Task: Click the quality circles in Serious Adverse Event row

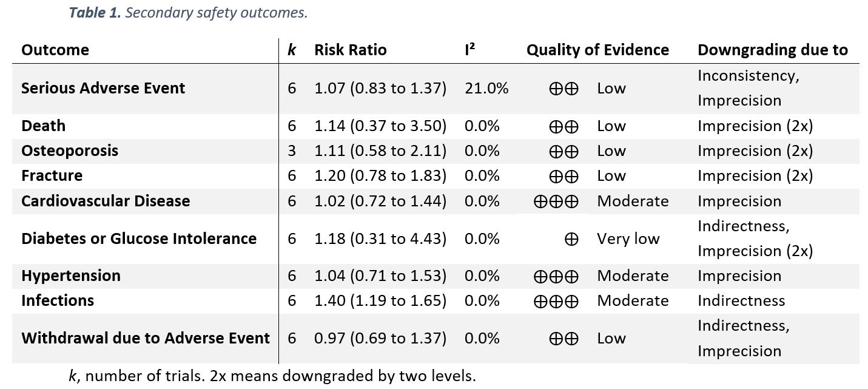Action: pyautogui.click(x=564, y=89)
